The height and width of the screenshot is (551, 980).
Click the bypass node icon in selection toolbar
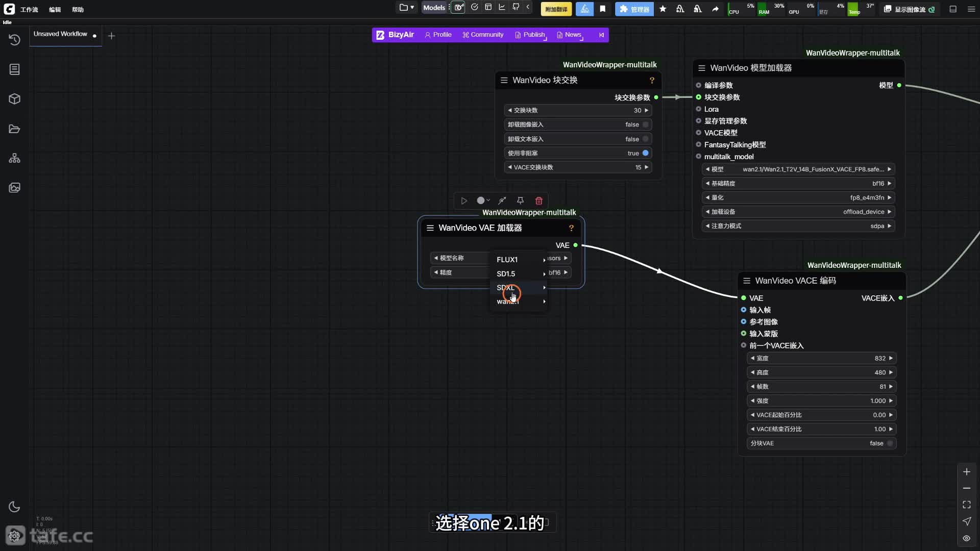click(x=502, y=201)
